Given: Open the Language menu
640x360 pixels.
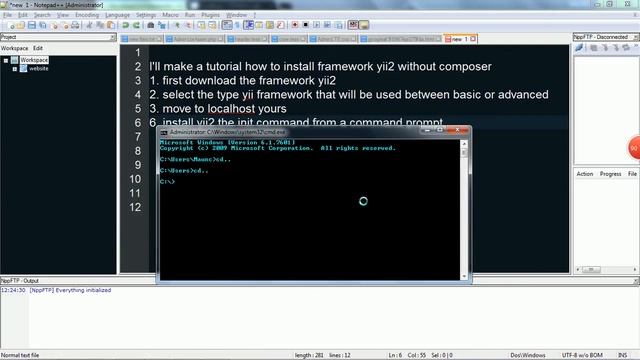Looking at the screenshot, I should (x=118, y=15).
